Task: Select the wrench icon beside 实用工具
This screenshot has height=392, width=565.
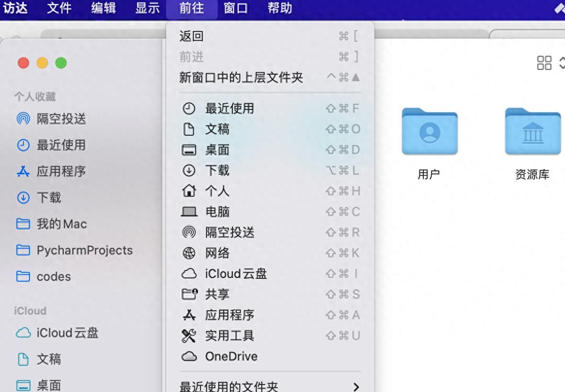Action: 190,336
